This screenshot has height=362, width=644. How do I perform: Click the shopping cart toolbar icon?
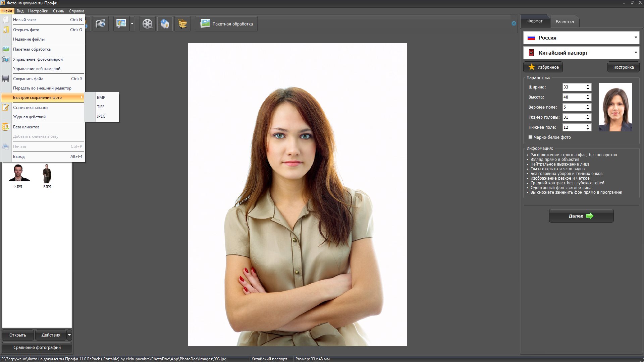pos(182,24)
